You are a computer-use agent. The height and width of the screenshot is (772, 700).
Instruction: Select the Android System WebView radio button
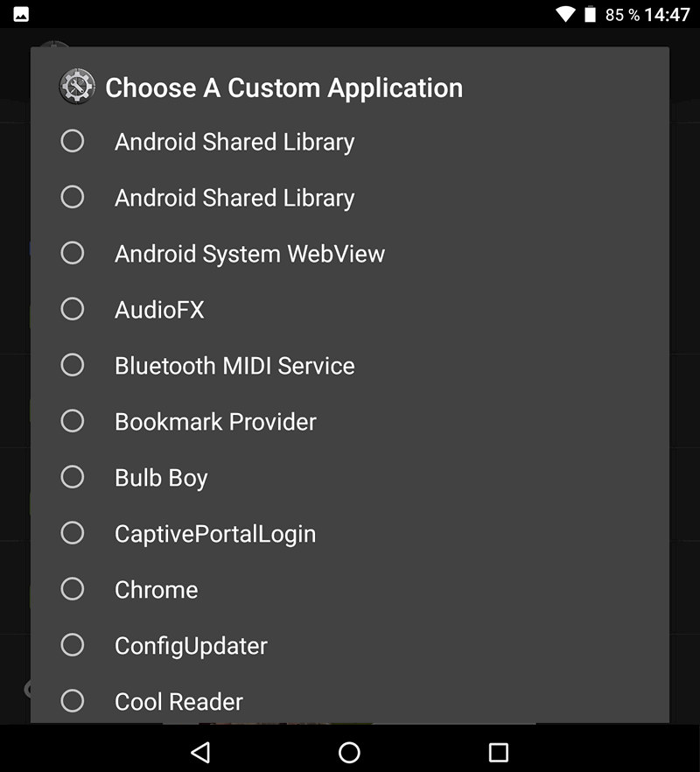pos(73,253)
